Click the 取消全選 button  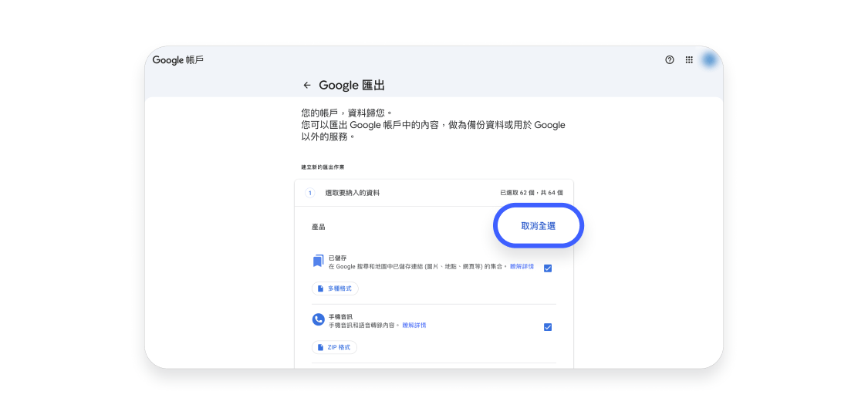click(x=538, y=226)
